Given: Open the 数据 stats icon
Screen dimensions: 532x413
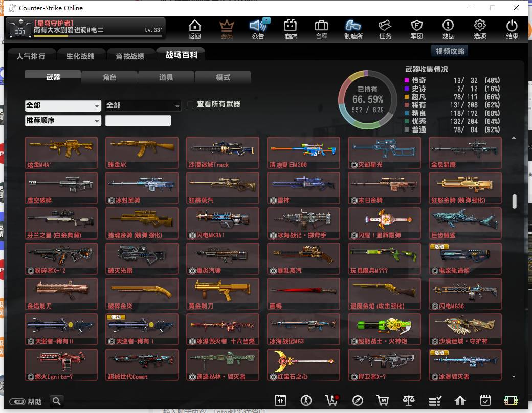Looking at the screenshot, I should [448, 29].
